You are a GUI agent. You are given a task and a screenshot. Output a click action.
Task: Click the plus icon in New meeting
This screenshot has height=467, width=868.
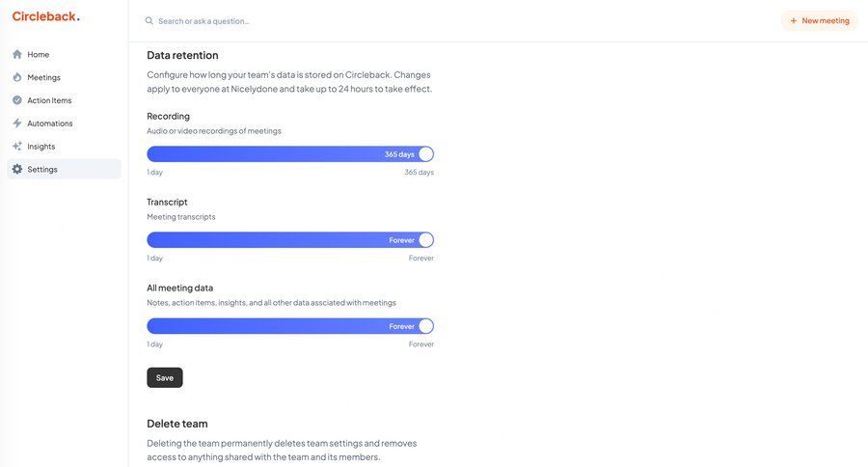tap(794, 20)
